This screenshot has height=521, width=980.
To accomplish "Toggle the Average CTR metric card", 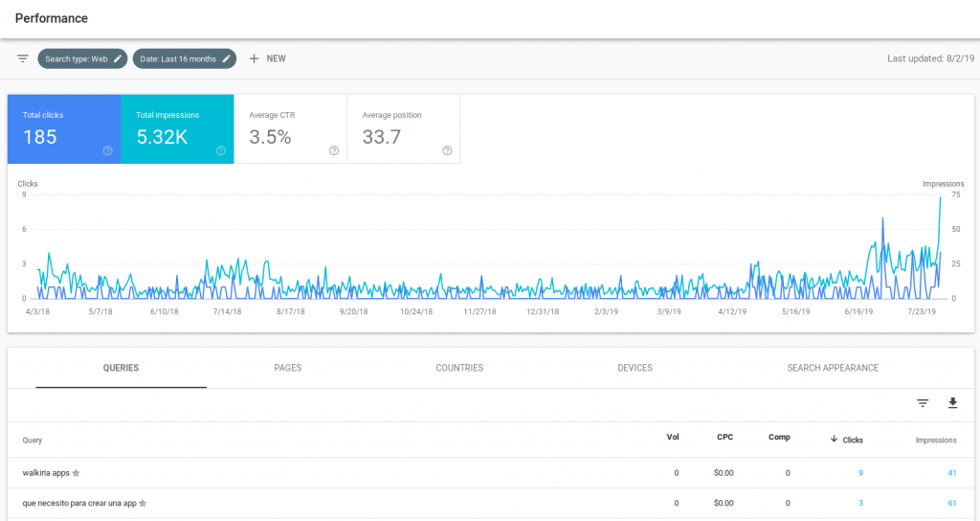I will click(x=291, y=129).
